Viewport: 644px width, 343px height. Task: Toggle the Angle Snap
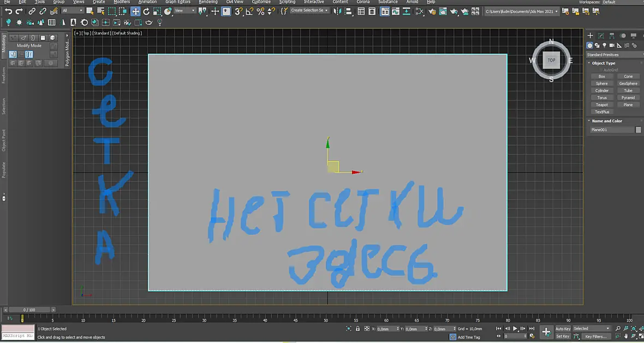(249, 11)
